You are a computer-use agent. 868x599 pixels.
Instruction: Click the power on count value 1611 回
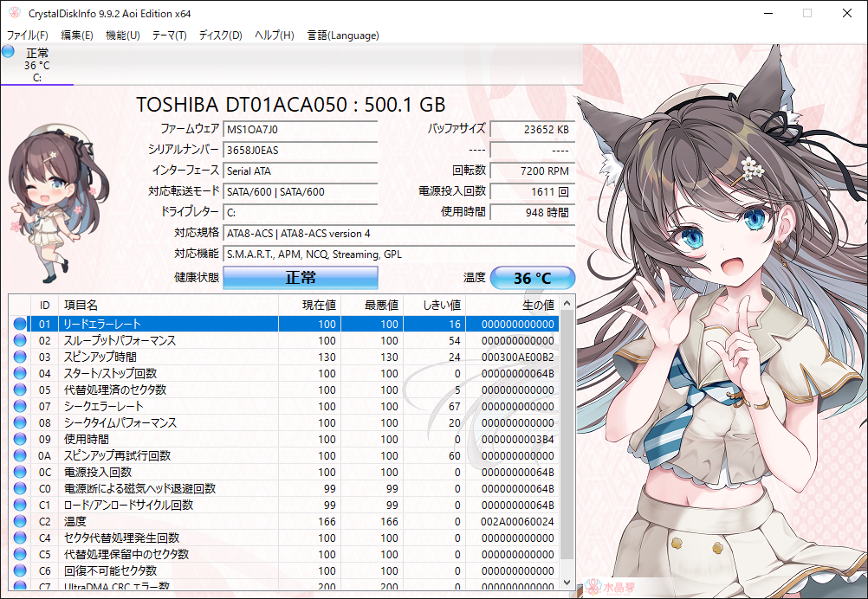(533, 192)
